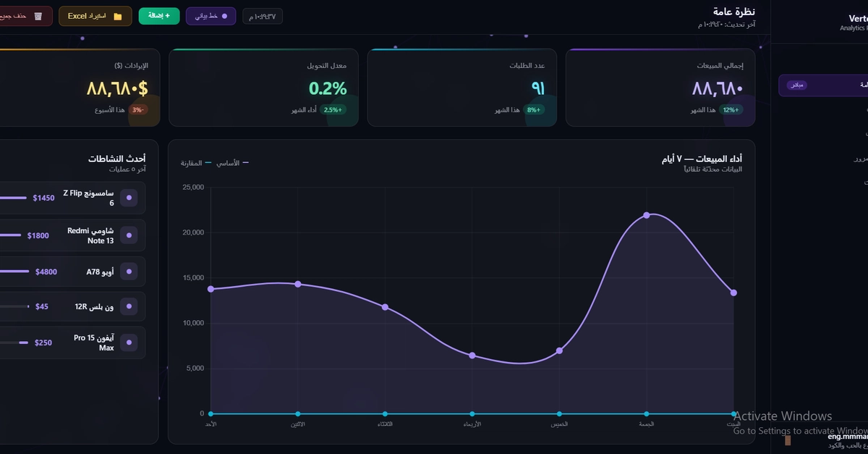Select the Wednesday data point on purple line
The width and height of the screenshot is (868, 454).
(x=472, y=356)
